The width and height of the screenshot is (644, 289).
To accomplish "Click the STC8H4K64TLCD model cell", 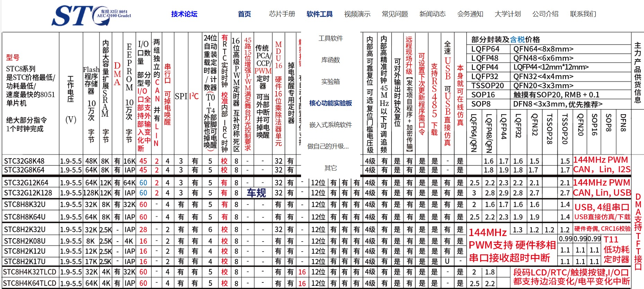I will click(x=30, y=283).
